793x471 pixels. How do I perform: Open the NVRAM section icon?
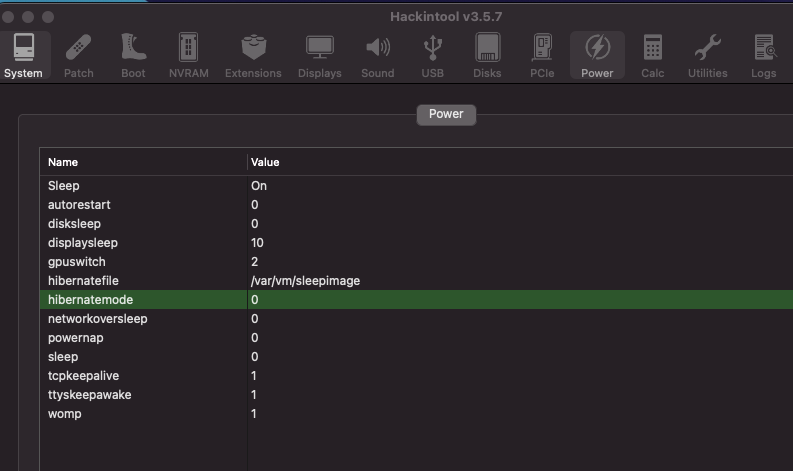187,55
